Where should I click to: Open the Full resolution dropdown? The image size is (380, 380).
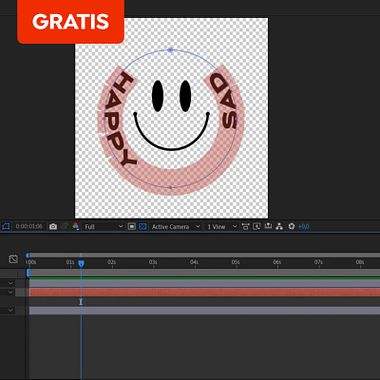[104, 227]
